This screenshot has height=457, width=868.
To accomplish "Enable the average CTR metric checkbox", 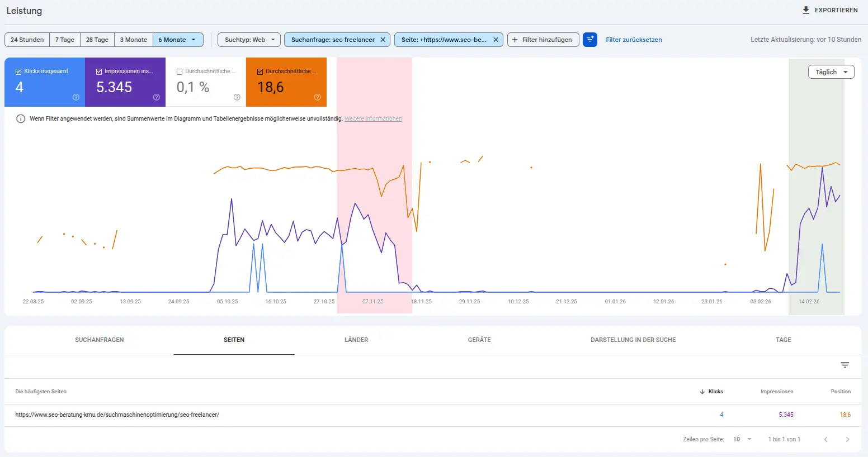I will [180, 72].
